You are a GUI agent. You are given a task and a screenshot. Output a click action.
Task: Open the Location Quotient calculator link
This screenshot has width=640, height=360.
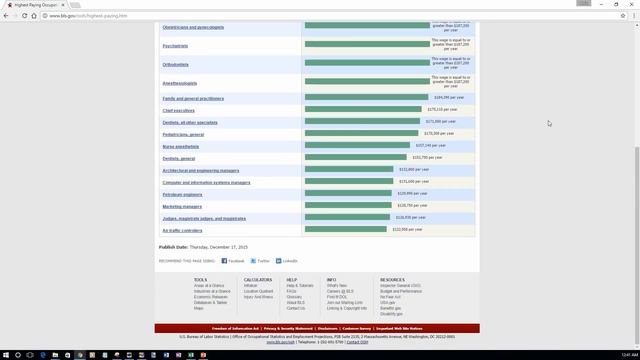click(x=258, y=291)
